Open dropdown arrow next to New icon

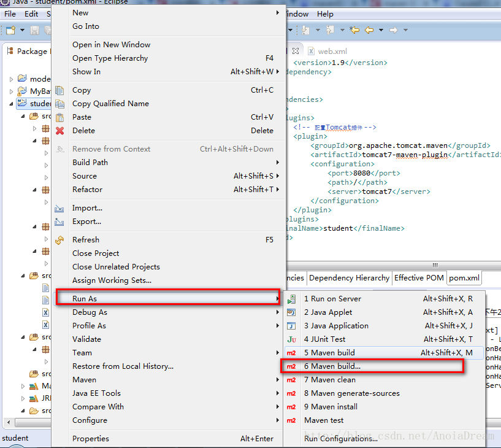click(x=22, y=30)
